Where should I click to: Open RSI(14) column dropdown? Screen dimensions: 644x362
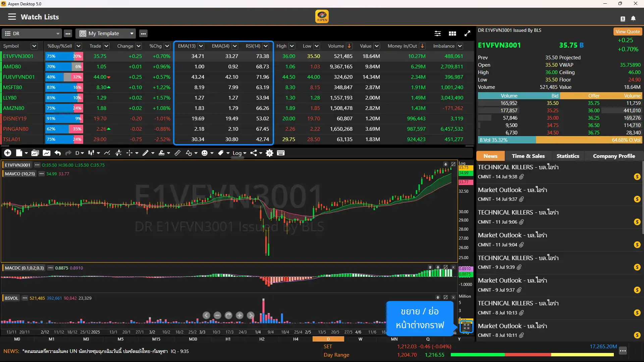click(x=266, y=46)
